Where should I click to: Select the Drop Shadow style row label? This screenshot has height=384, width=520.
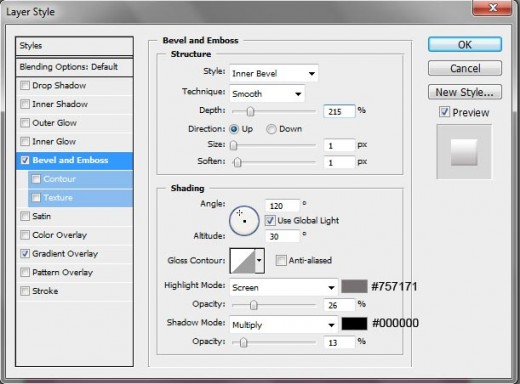coord(59,85)
